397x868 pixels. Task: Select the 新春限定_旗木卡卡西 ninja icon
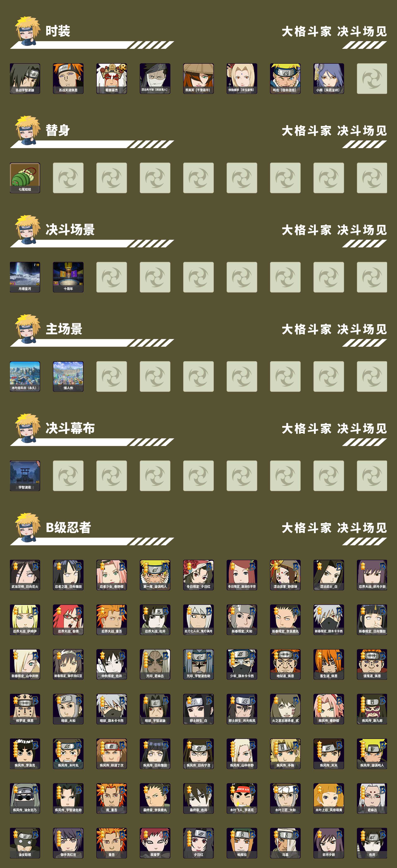click(x=329, y=620)
